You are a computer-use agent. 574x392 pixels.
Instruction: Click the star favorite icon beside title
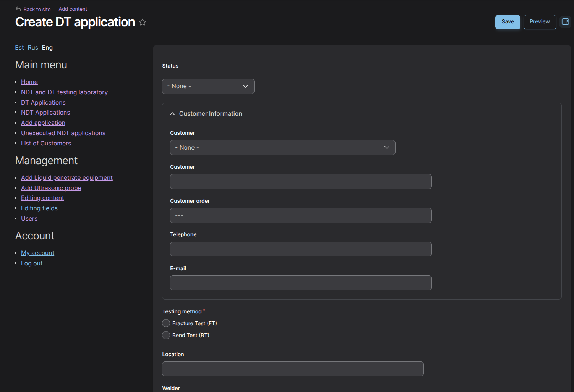coord(143,23)
